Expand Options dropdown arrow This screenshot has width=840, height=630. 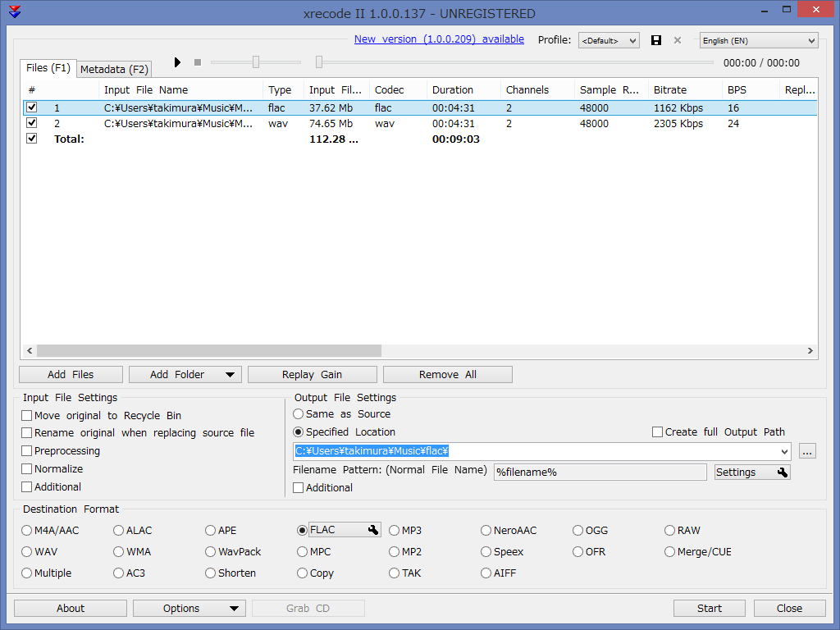coord(234,608)
